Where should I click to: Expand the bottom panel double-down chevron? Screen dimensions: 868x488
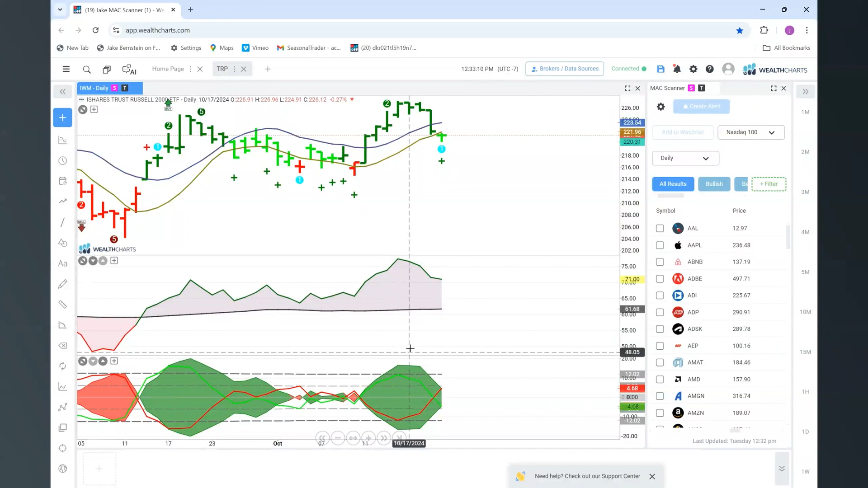click(x=782, y=469)
